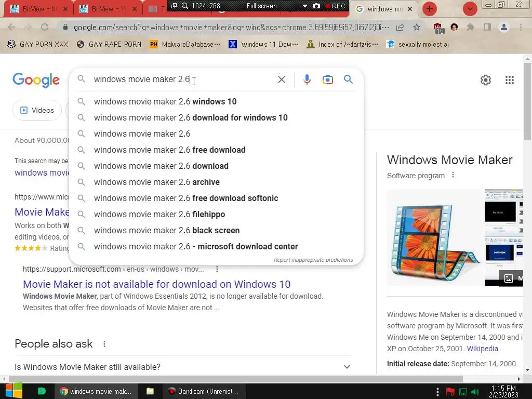Choose suggestion '2.6 free download'
Viewport: 532px width, 399px height.
click(216, 150)
